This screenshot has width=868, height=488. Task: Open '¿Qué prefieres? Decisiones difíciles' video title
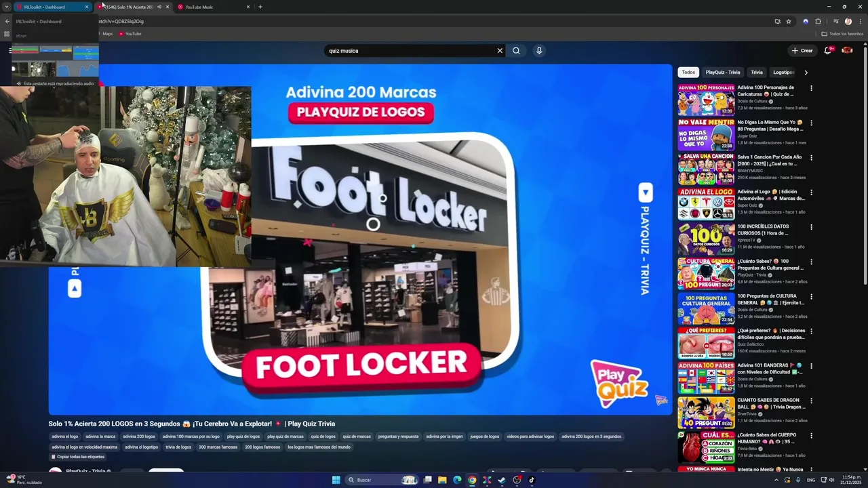coord(771,334)
